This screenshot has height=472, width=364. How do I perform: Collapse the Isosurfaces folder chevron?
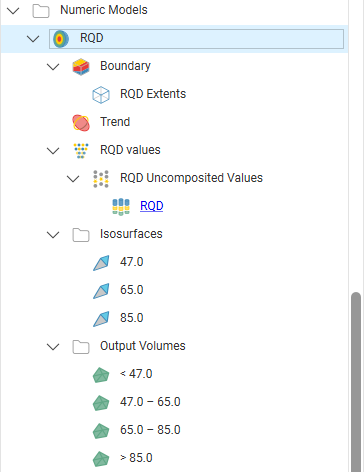click(x=53, y=235)
